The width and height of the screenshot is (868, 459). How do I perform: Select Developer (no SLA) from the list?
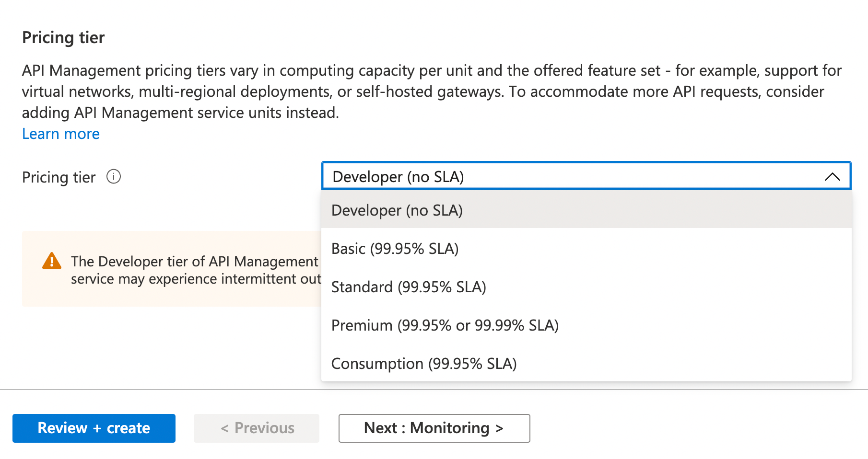[397, 210]
